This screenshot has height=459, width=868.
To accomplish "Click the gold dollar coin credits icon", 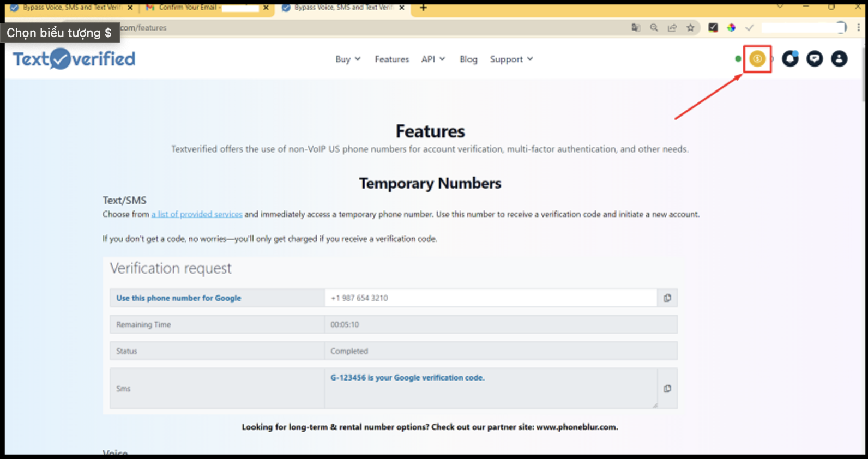I will (x=757, y=59).
